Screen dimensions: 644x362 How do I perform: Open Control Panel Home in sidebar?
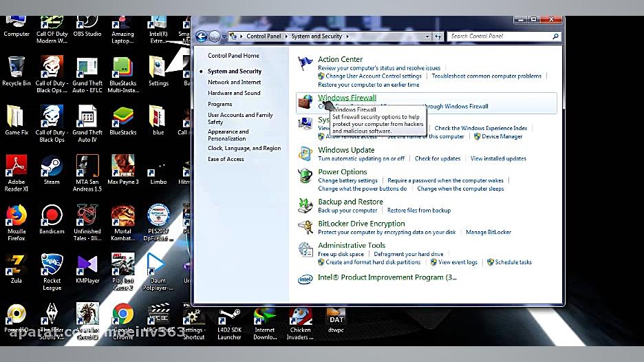point(233,56)
